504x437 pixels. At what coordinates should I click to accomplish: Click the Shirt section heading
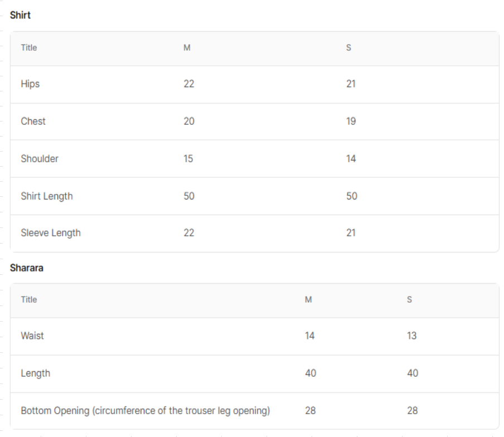[20, 15]
